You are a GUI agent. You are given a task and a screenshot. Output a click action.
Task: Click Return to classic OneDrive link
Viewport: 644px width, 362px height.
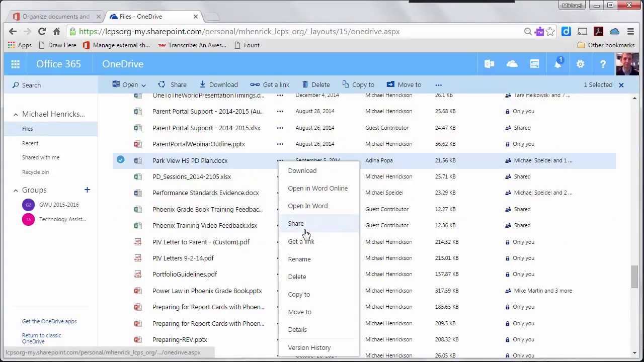(41, 338)
